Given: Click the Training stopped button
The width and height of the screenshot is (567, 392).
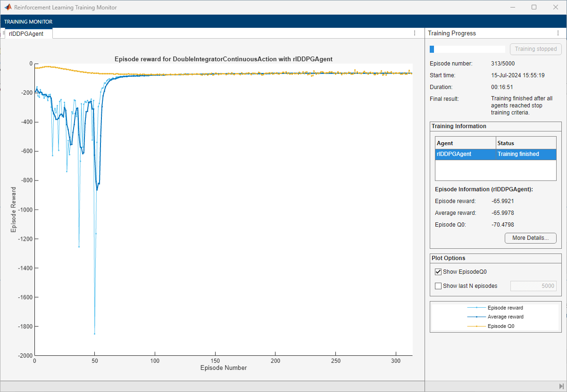Looking at the screenshot, I should [535, 49].
